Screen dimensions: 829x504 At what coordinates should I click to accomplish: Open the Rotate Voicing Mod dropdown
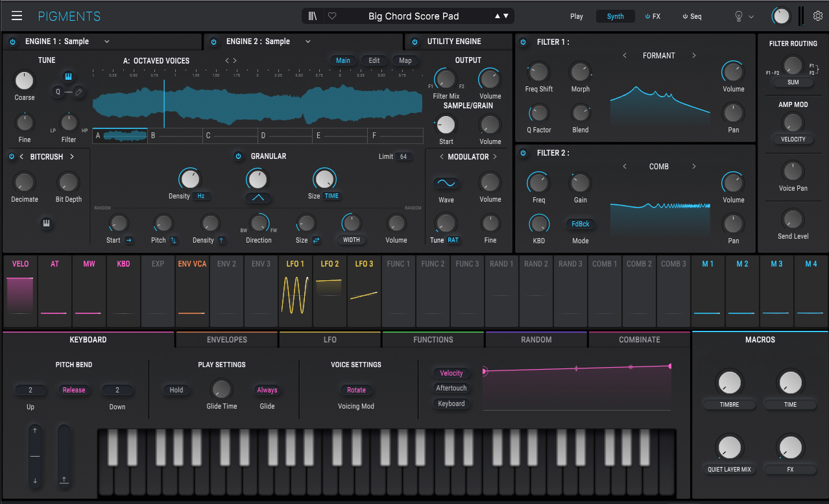pyautogui.click(x=356, y=390)
